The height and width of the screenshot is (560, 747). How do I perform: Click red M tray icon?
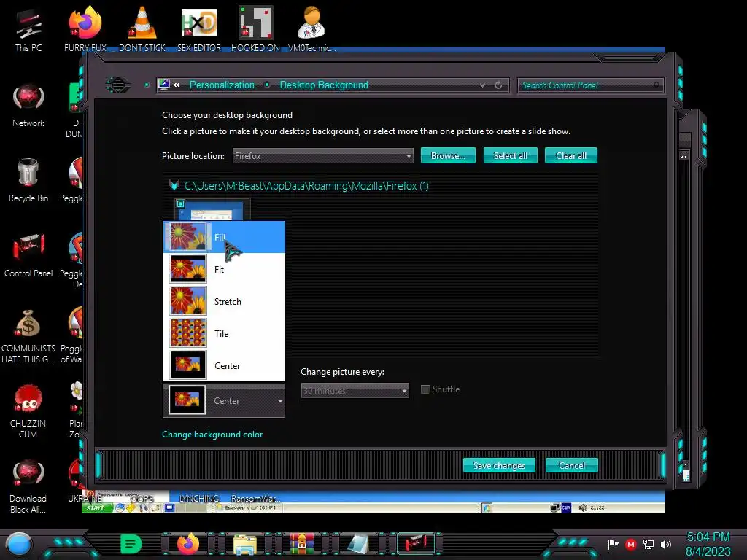click(631, 544)
